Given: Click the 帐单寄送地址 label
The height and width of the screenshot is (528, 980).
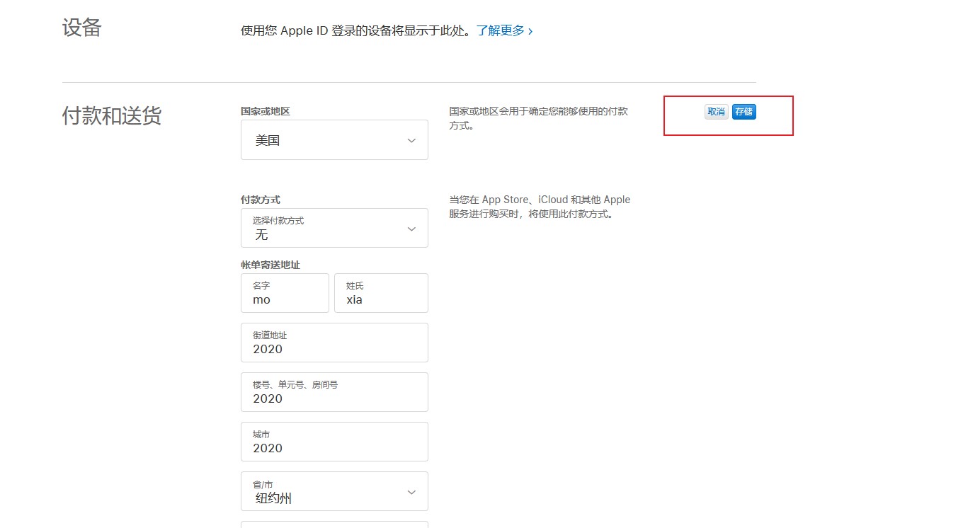Looking at the screenshot, I should 270,265.
